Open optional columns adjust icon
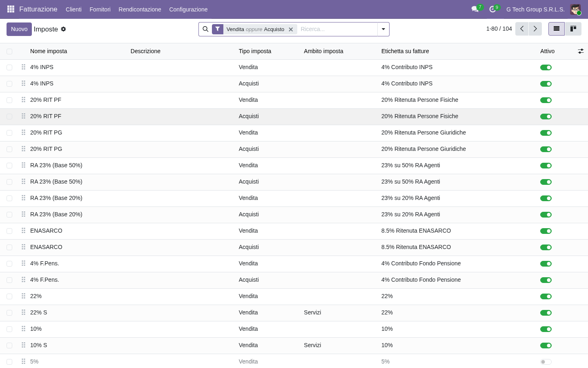This screenshot has width=588, height=368. (x=581, y=51)
